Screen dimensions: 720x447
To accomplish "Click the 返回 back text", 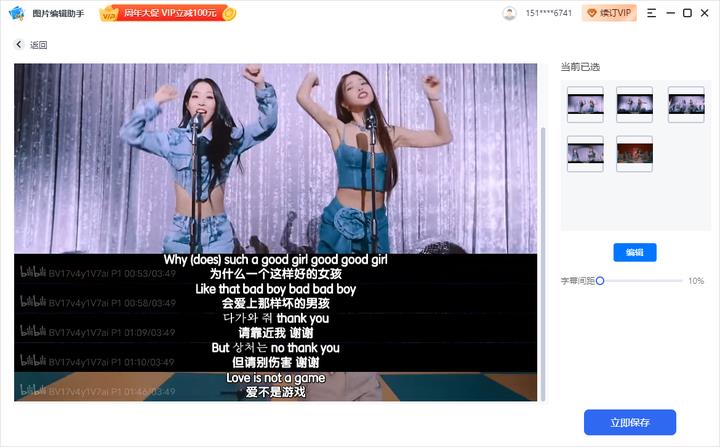I will [x=38, y=45].
